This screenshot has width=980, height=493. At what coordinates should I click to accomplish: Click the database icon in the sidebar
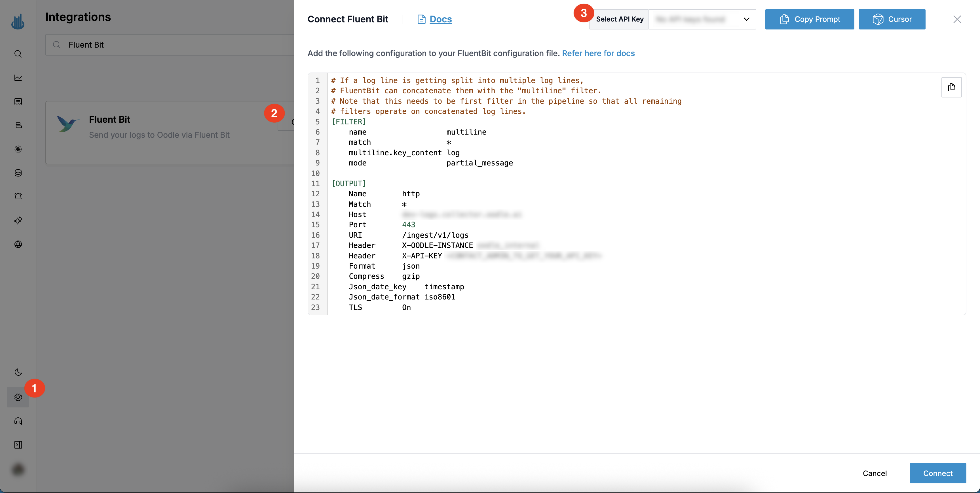point(18,173)
